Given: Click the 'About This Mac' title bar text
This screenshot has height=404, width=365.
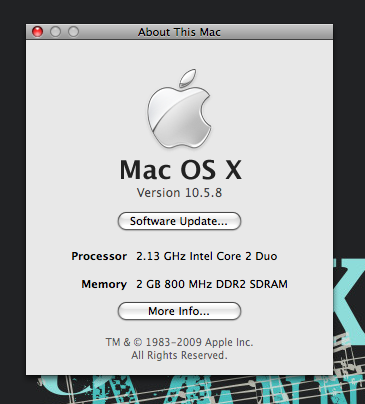Looking at the screenshot, I should [179, 32].
